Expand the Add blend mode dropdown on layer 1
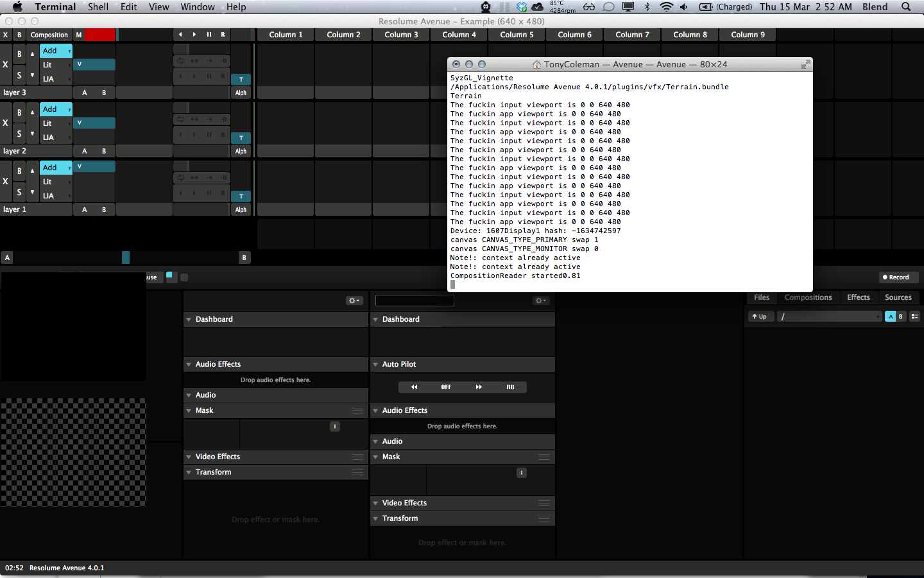Image resolution: width=924 pixels, height=578 pixels. tap(56, 167)
